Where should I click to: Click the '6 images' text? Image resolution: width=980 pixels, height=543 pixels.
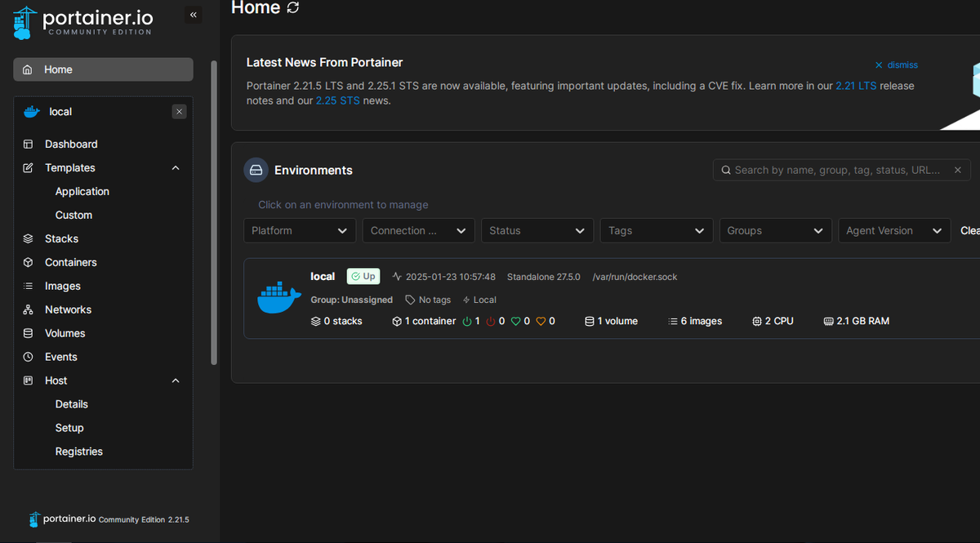click(702, 321)
